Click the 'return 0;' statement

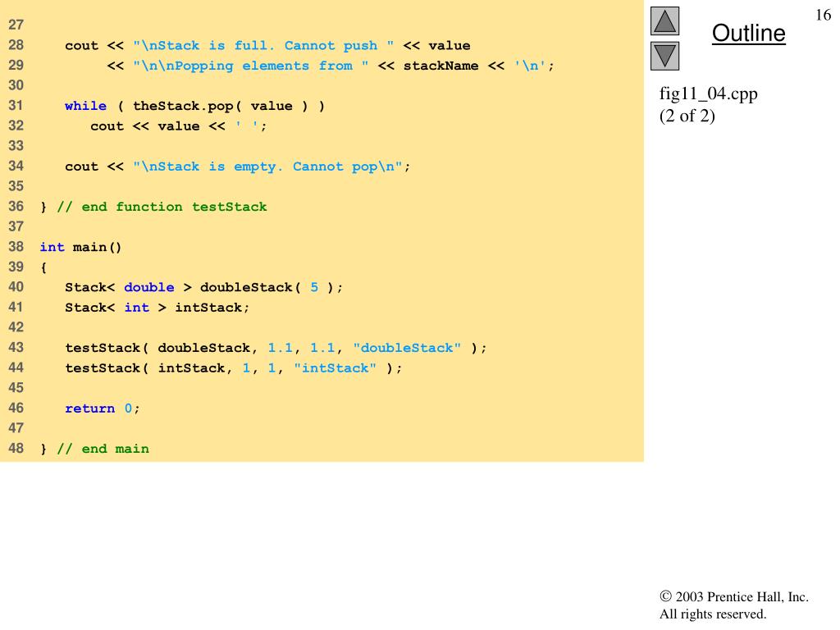103,409
